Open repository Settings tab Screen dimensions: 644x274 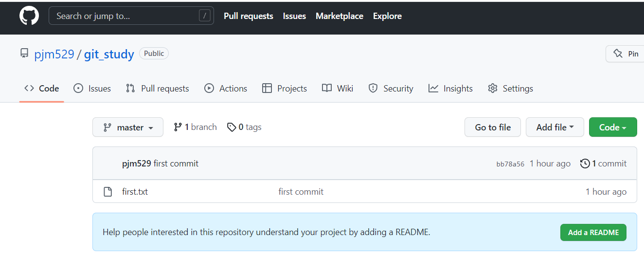point(510,89)
